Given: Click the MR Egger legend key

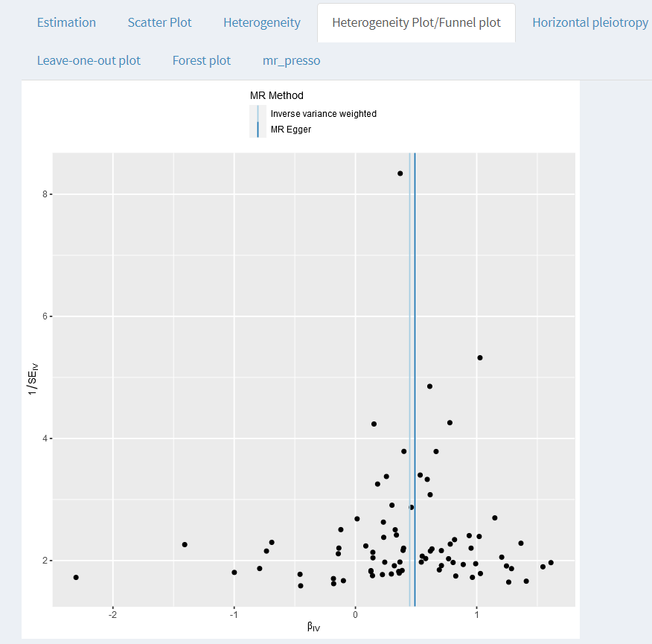Looking at the screenshot, I should [258, 130].
